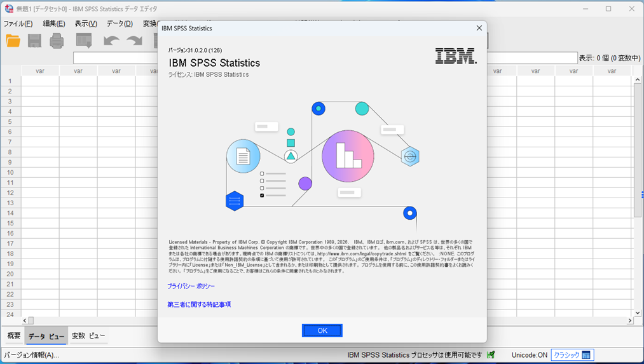Switch to the 概要 tab
644x364 pixels.
pyautogui.click(x=13, y=335)
